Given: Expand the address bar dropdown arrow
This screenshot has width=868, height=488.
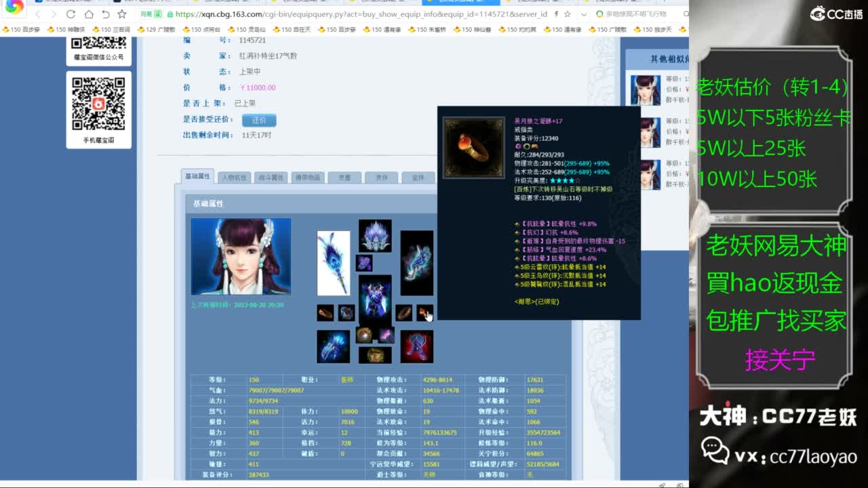Looking at the screenshot, I should 585,14.
